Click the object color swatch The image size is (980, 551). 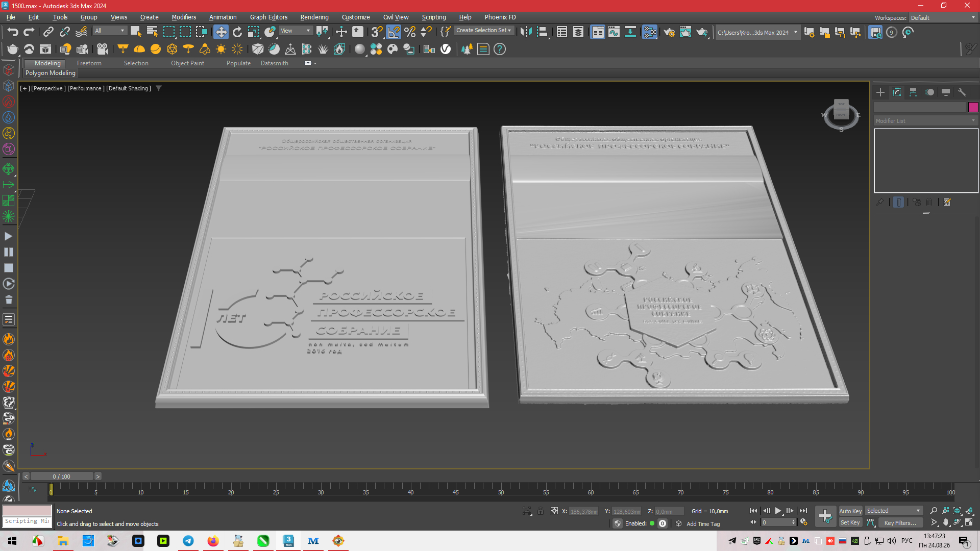click(973, 107)
